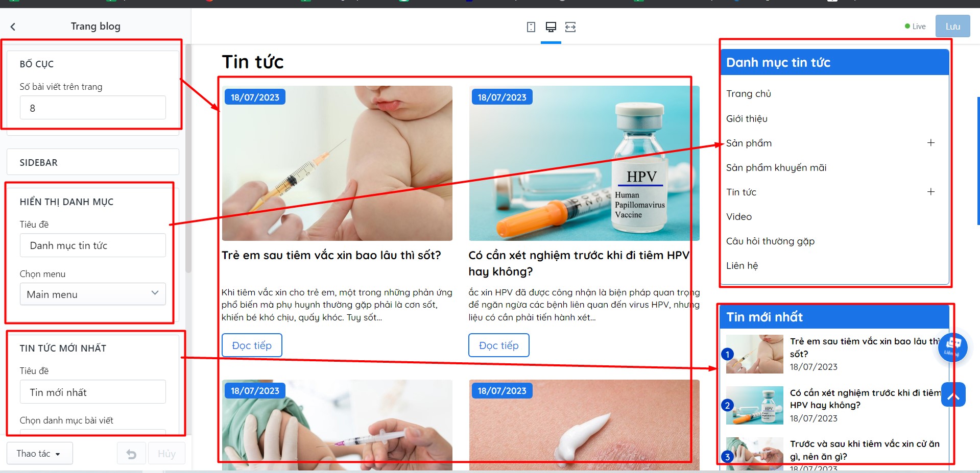The width and height of the screenshot is (980, 473).
Task: Open Liên hệ in the category menu
Action: click(x=742, y=265)
